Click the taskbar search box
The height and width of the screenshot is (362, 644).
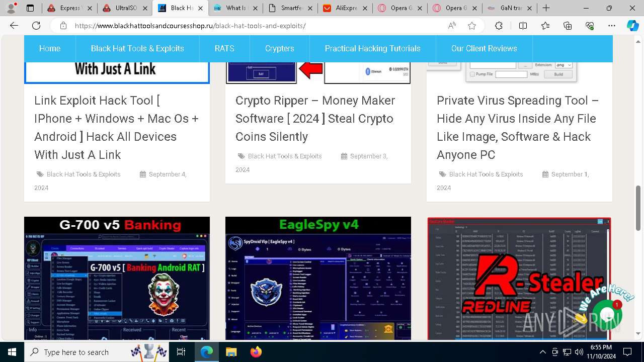97,352
